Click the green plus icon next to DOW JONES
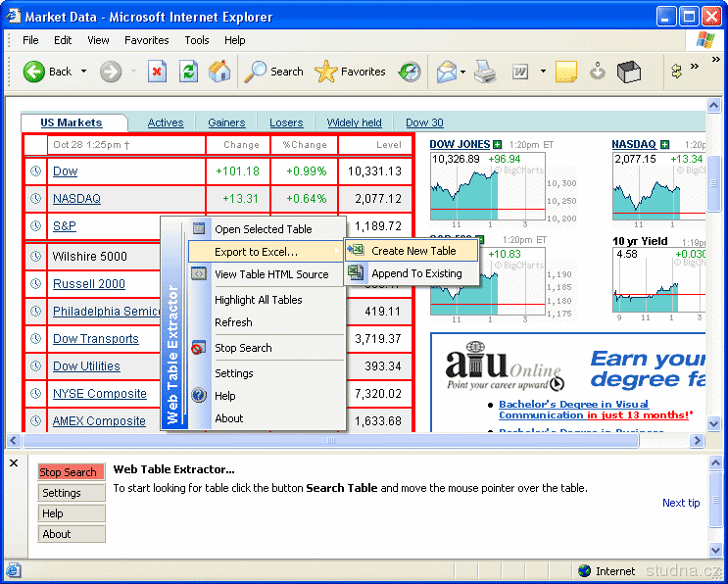The height and width of the screenshot is (584, 728). (498, 145)
